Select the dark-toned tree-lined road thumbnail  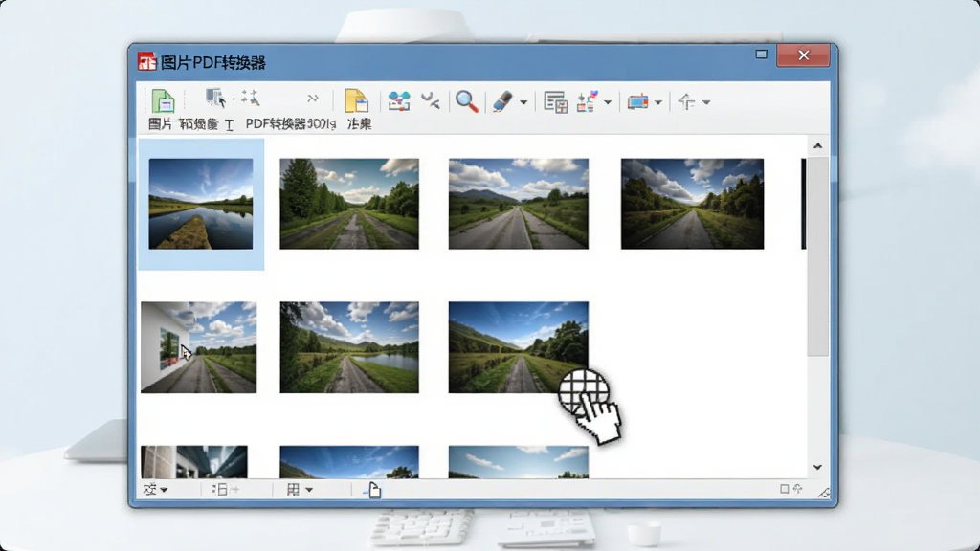tap(693, 204)
